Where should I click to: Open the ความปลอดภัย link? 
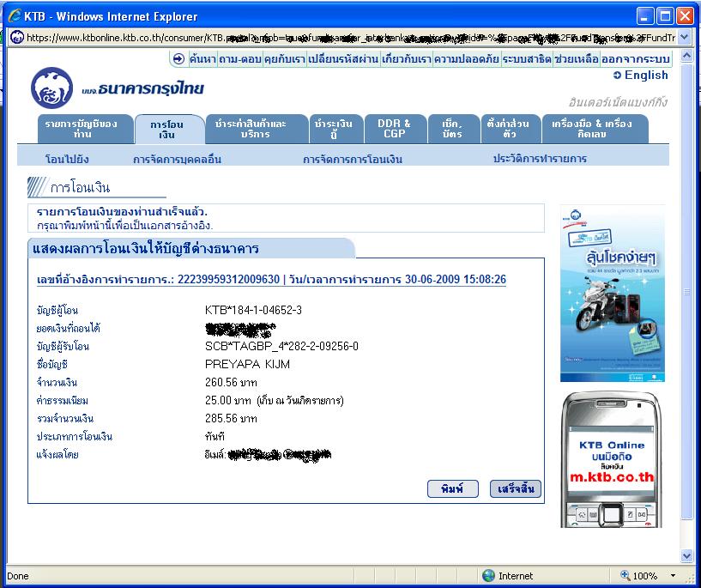tap(466, 58)
